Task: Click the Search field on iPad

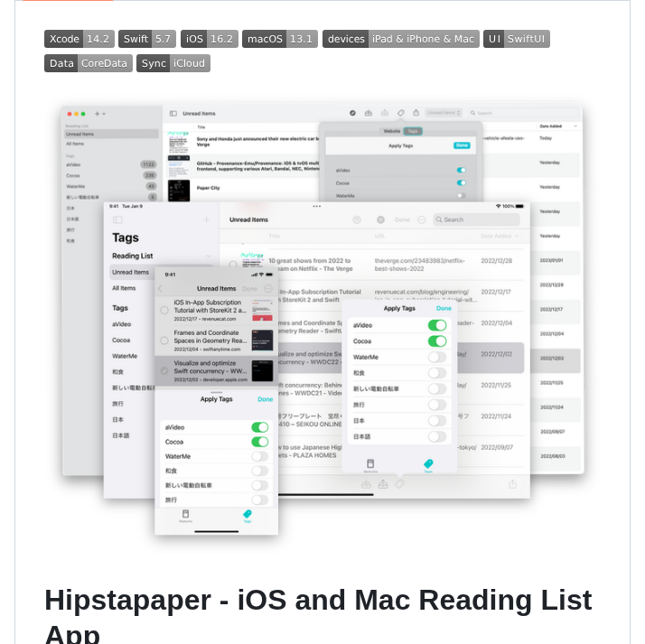Action: pyautogui.click(x=476, y=219)
